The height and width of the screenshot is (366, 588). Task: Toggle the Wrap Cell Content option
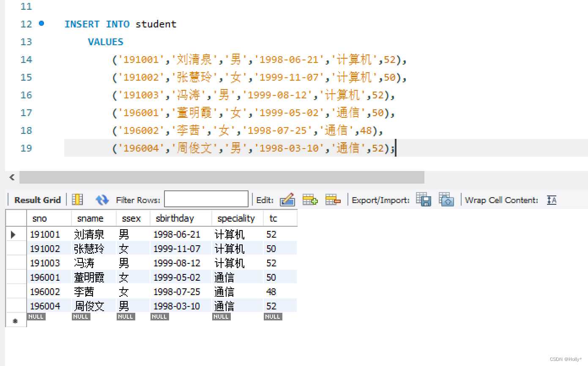pyautogui.click(x=552, y=200)
